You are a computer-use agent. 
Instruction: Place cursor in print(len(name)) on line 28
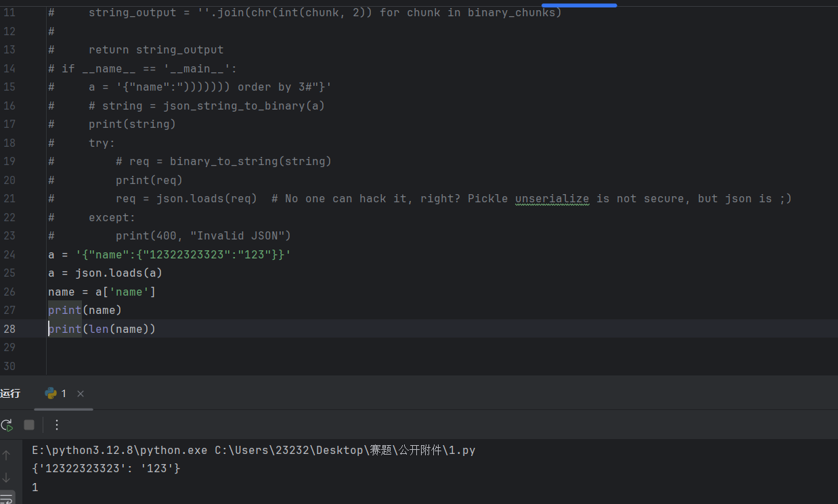[102, 329]
